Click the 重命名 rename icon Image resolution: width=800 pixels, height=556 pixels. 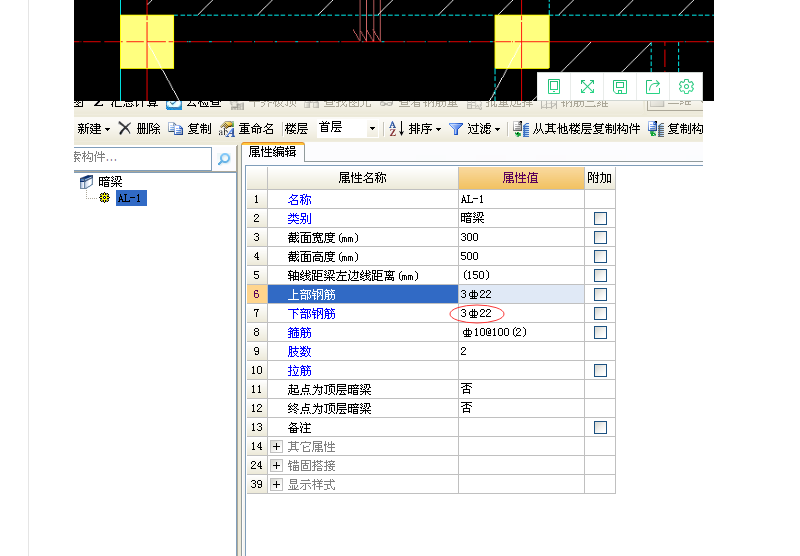point(227,129)
